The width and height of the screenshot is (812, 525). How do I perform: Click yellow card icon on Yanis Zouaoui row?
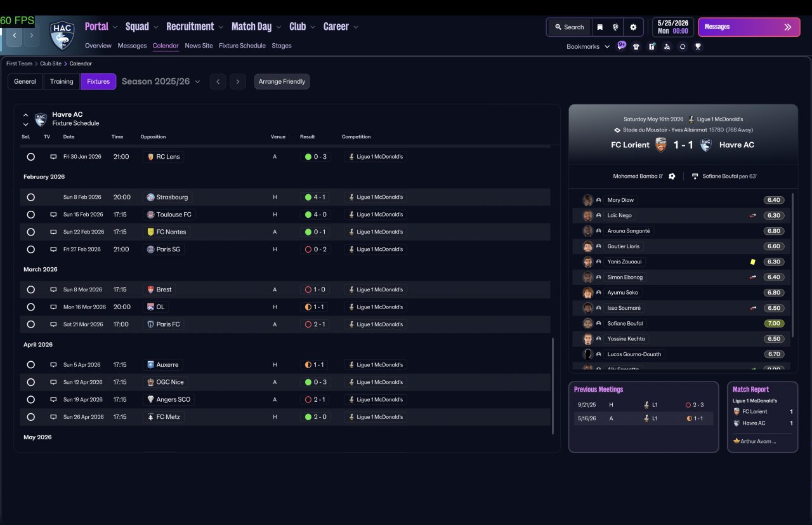(x=753, y=262)
